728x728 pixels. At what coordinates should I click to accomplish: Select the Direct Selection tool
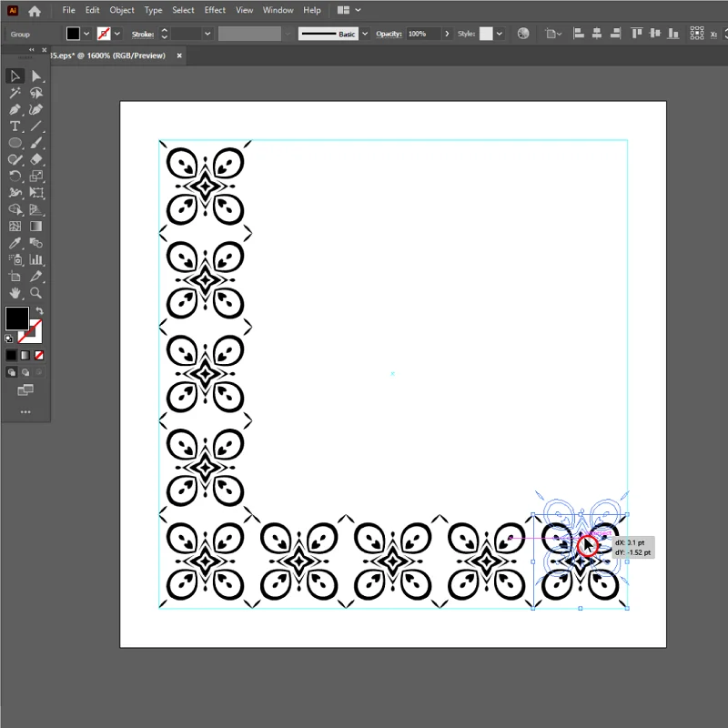[x=36, y=76]
